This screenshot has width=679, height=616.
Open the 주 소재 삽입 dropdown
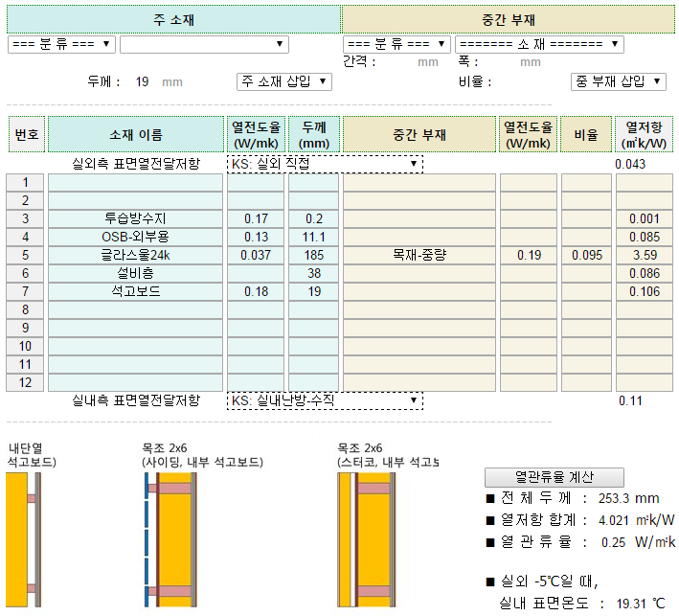pos(283,81)
